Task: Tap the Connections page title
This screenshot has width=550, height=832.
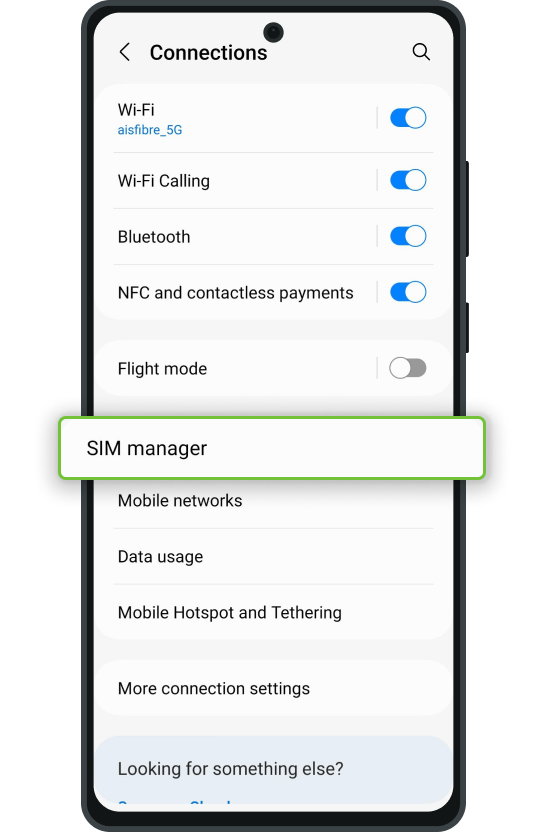Action: [x=208, y=53]
